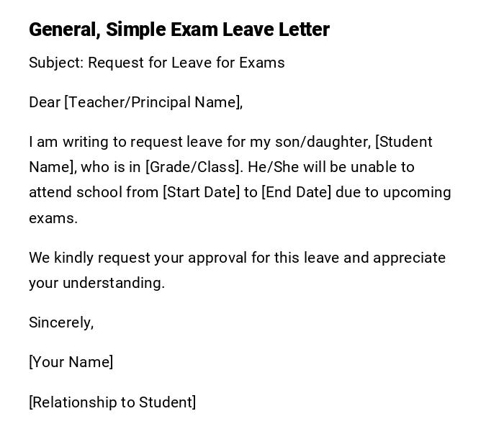This screenshot has height=447, width=504.
Task: Click the word 'exams.' ending the first paragraph
Action: [53, 218]
